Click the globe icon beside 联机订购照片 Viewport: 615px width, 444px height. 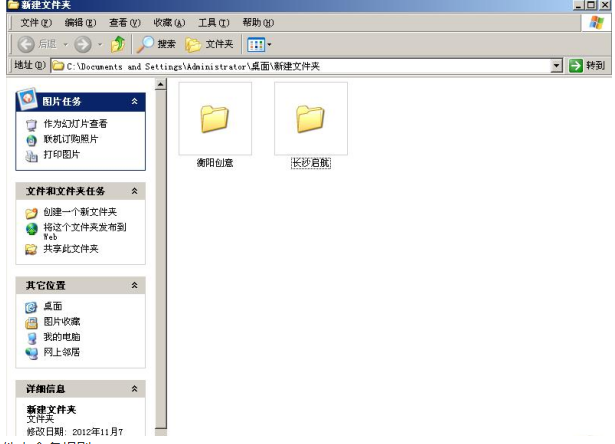31,140
